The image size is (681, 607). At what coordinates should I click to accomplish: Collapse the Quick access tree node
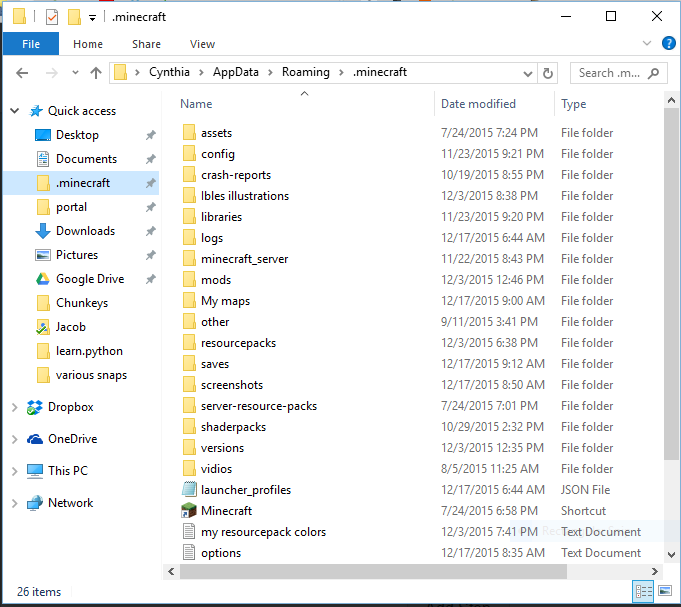click(x=14, y=111)
